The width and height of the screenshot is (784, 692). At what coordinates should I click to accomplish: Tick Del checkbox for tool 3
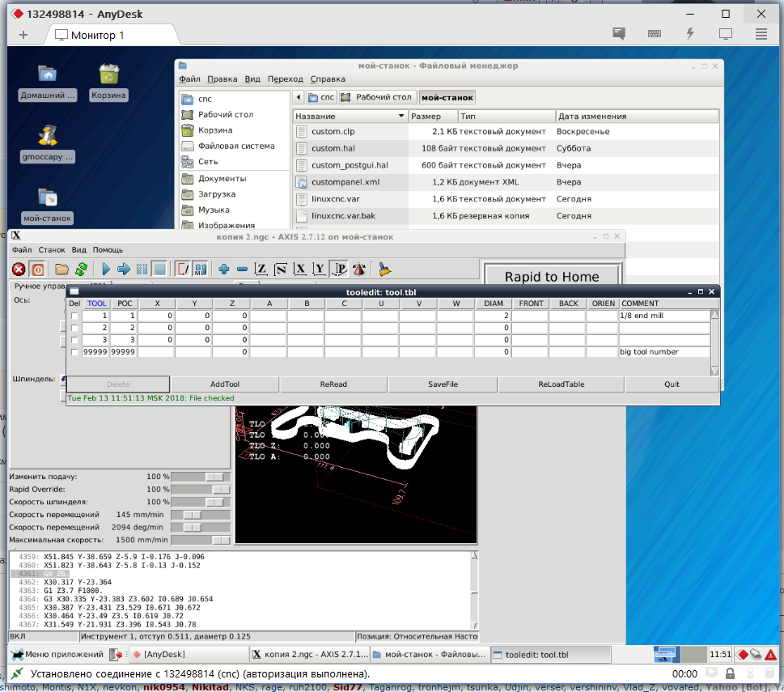pyautogui.click(x=74, y=340)
